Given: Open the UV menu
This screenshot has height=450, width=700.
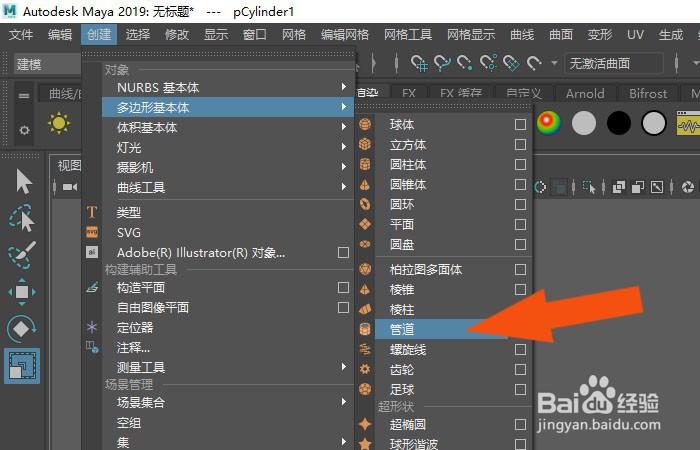Looking at the screenshot, I should coord(635,34).
